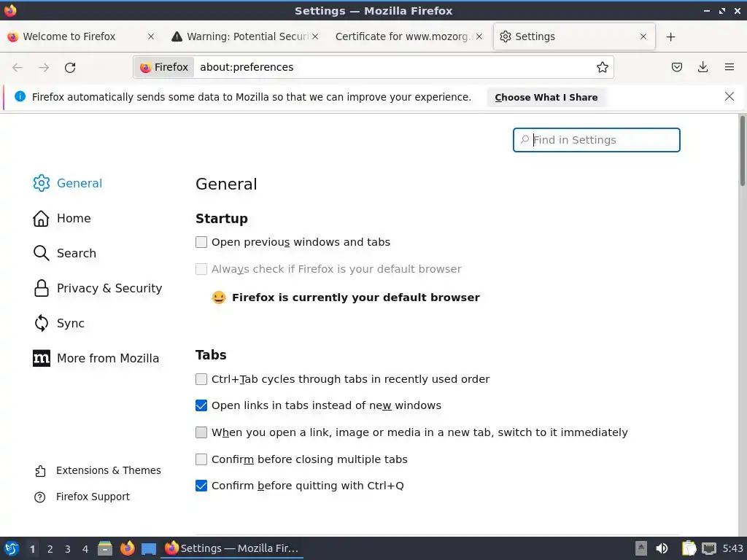
Task: Open the Save to Pocket icon
Action: [x=676, y=67]
